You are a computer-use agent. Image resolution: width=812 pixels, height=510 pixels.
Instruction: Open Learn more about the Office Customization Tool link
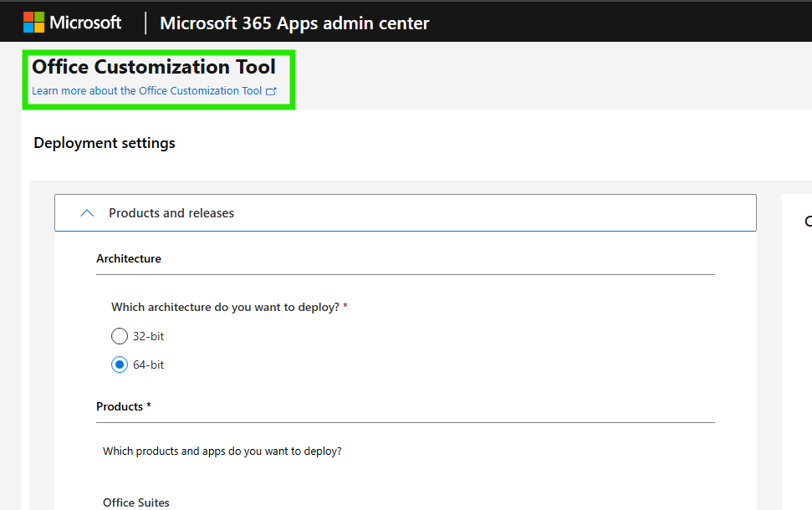point(146,91)
